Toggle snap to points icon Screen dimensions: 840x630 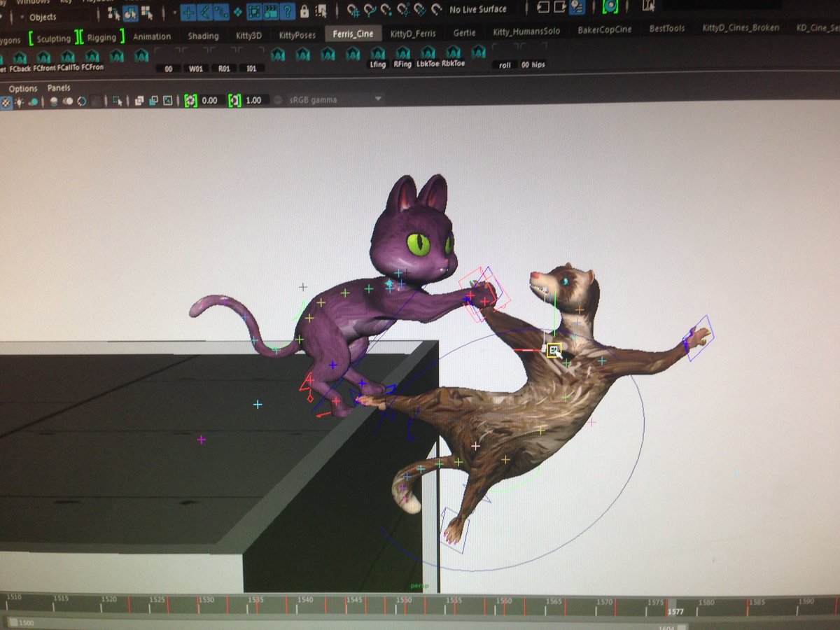click(x=387, y=10)
